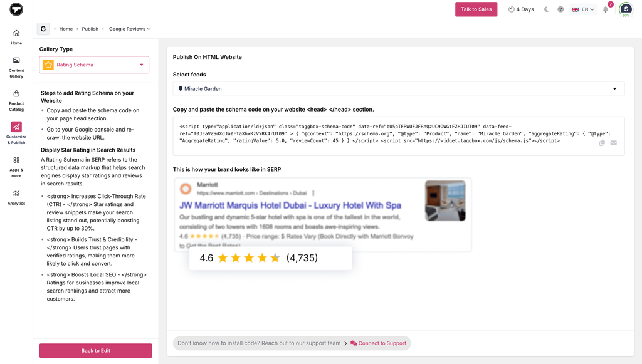This screenshot has height=364, width=642.
Task: Click inside the schema code text box
Action: coord(398,136)
